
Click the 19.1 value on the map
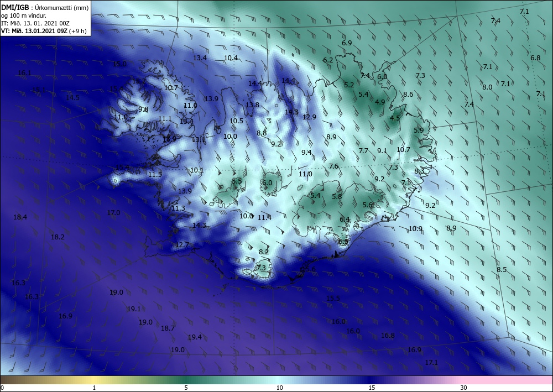coord(134,309)
